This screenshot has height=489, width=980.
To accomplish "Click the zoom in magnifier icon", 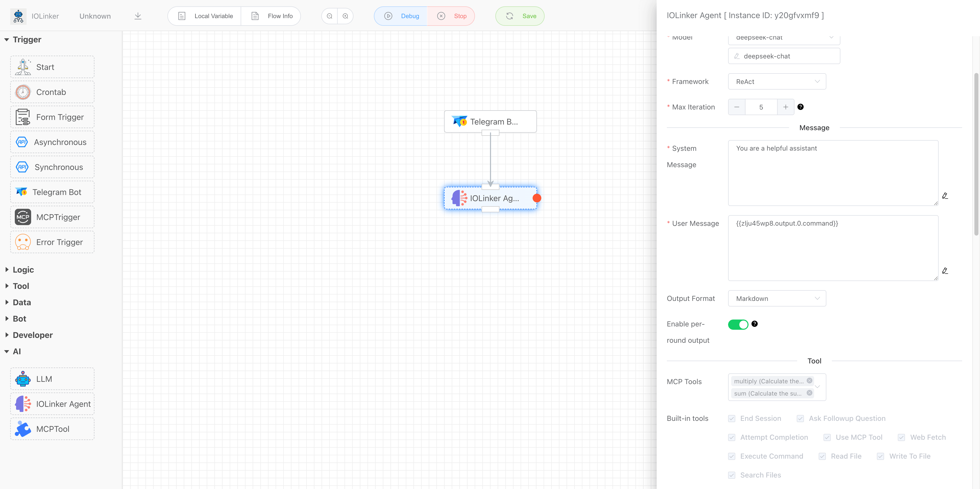I will [x=346, y=16].
